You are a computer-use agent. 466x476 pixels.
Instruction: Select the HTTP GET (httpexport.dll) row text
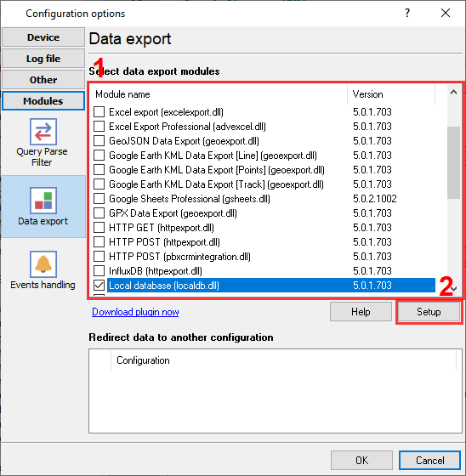[162, 228]
